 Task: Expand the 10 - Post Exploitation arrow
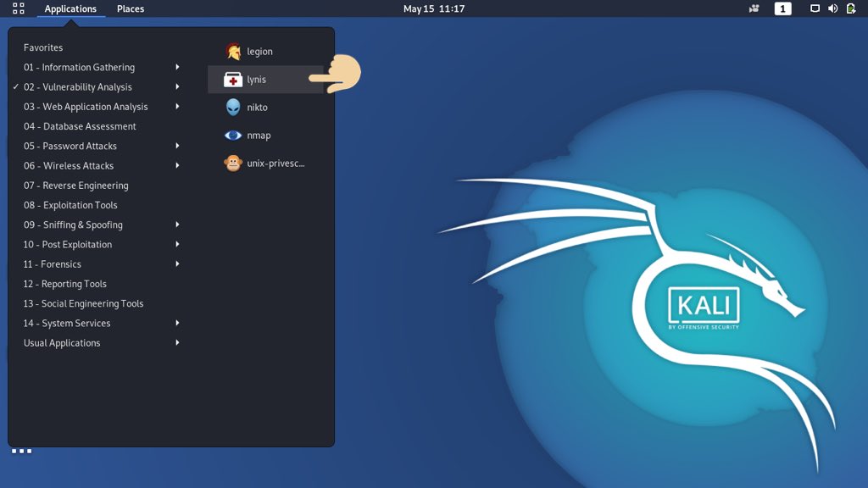(x=177, y=244)
